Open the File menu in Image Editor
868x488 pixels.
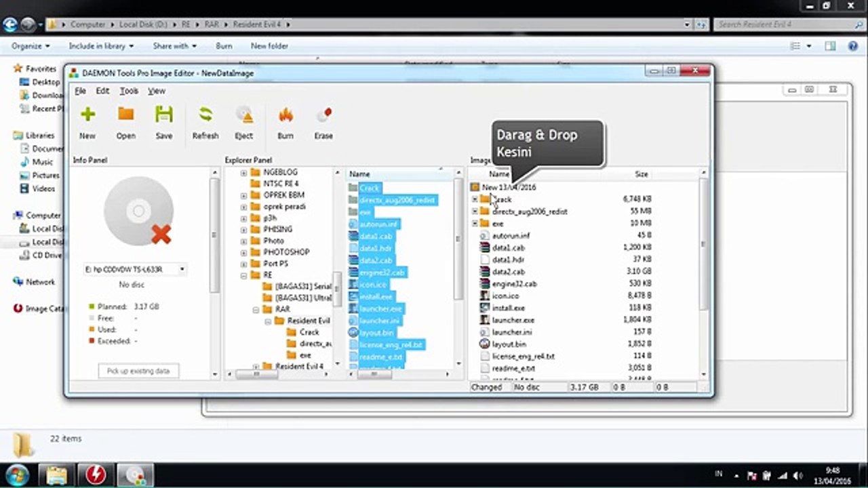click(80, 91)
